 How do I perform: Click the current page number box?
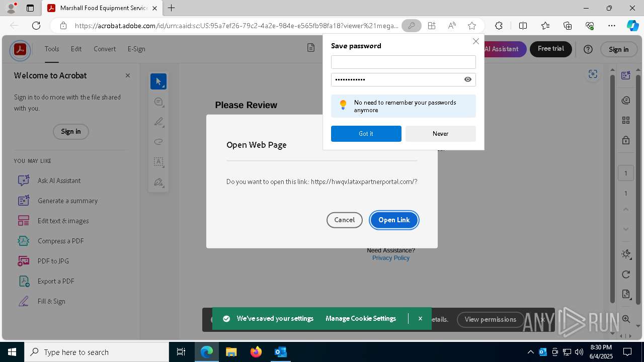coord(626,173)
